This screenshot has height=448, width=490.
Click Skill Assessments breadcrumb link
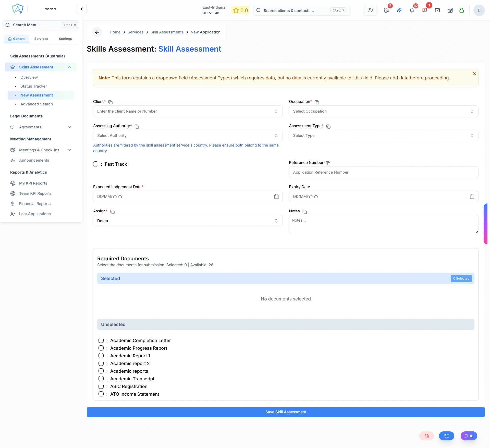[x=167, y=32]
